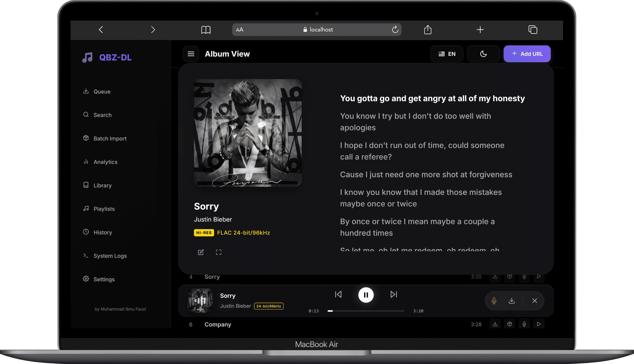634x364 pixels.
Task: Toggle sidebar with hamburger menu button
Action: 191,54
